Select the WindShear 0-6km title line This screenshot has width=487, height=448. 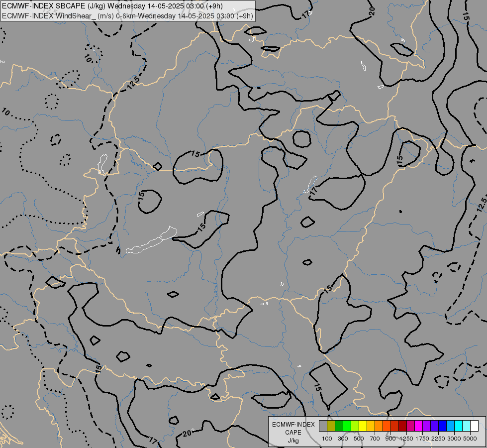coord(128,16)
